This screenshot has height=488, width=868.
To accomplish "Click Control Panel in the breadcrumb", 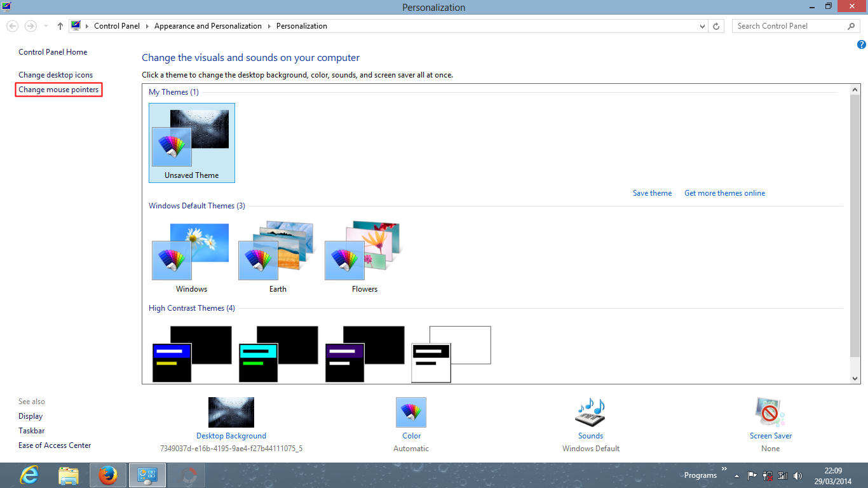I will pos(117,26).
